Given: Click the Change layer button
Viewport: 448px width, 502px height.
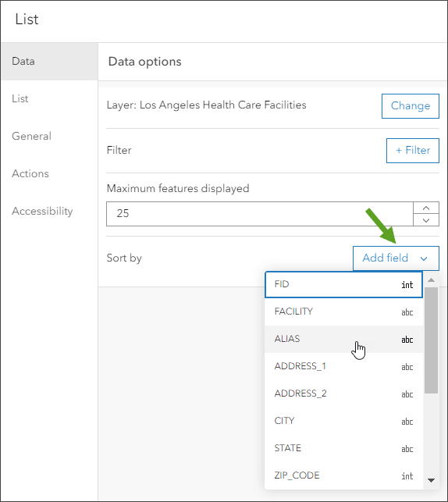Looking at the screenshot, I should click(x=411, y=106).
